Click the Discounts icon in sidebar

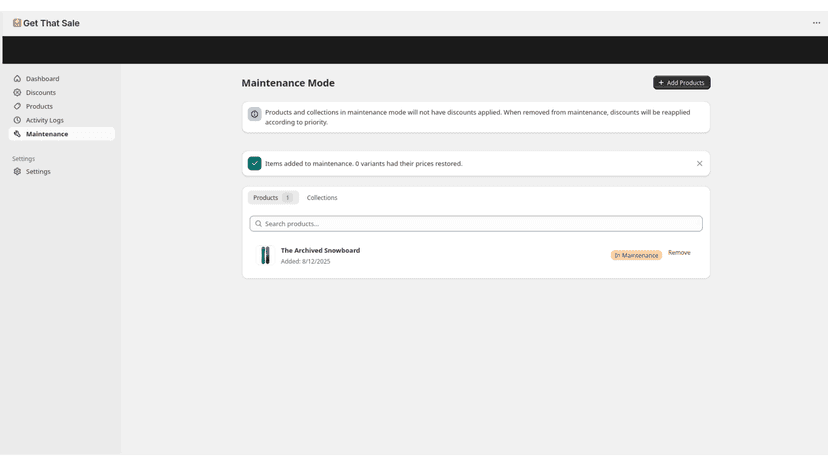[x=17, y=92]
